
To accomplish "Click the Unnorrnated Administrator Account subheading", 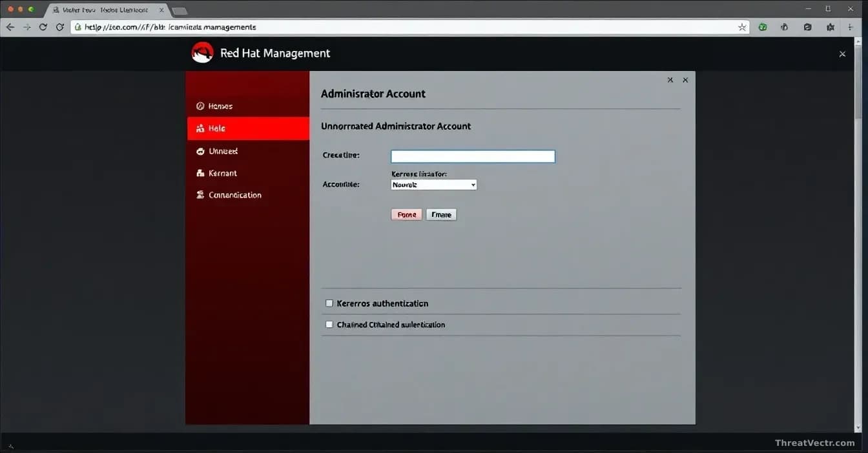I will 396,126.
